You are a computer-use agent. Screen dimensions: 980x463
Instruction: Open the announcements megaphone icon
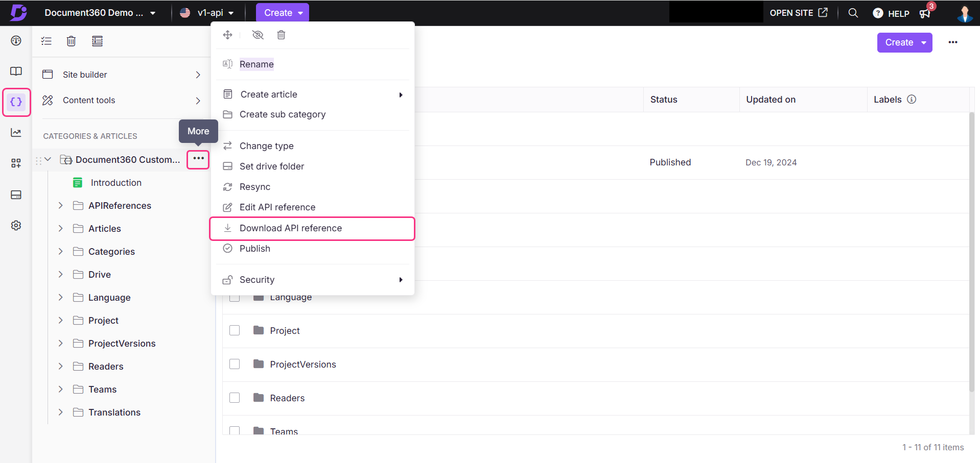point(925,13)
